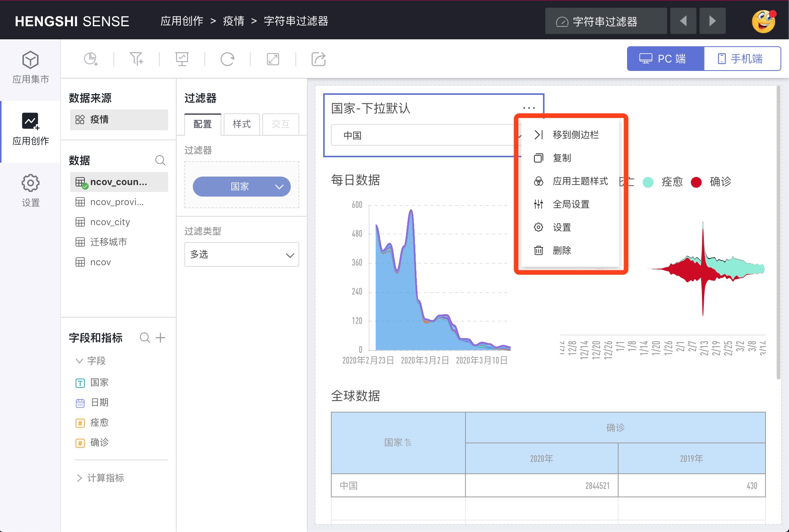The height and width of the screenshot is (532, 789).
Task: Add new field with plus icon
Action: pyautogui.click(x=160, y=338)
